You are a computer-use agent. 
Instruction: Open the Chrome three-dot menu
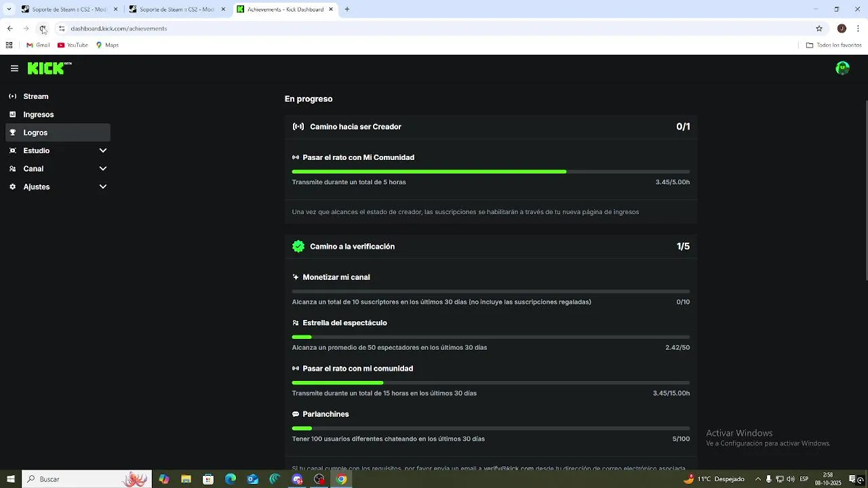point(859,28)
